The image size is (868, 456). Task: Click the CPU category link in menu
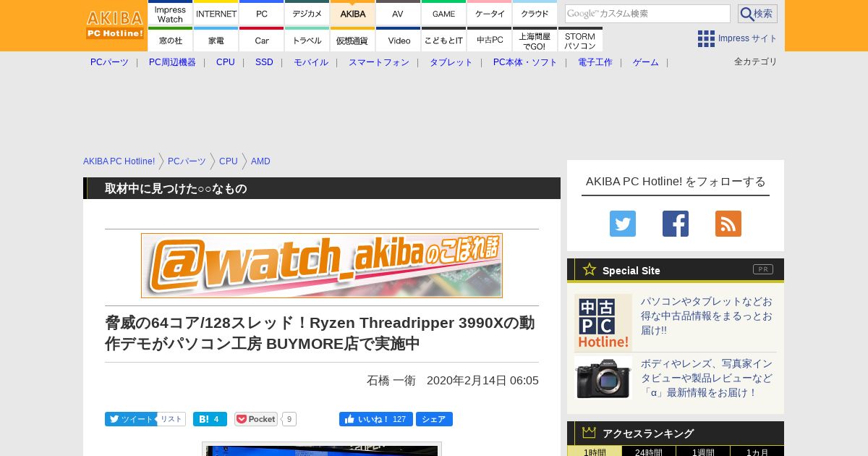pos(226,62)
